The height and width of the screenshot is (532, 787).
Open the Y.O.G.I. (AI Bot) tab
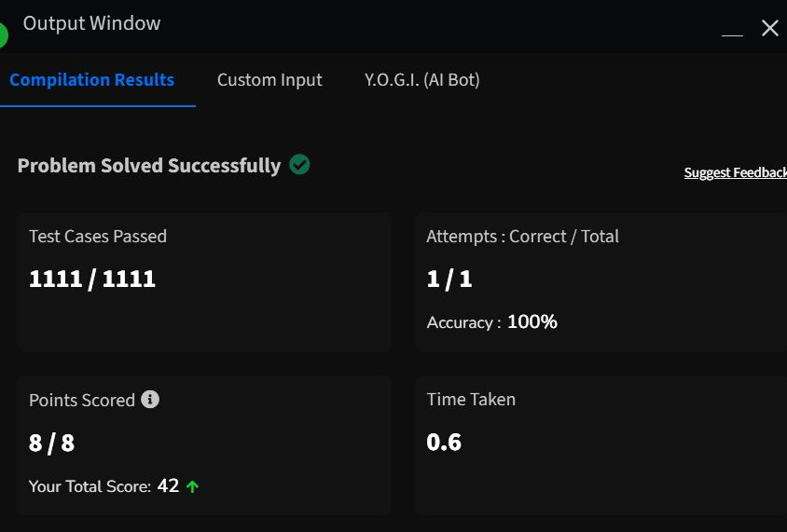(422, 80)
